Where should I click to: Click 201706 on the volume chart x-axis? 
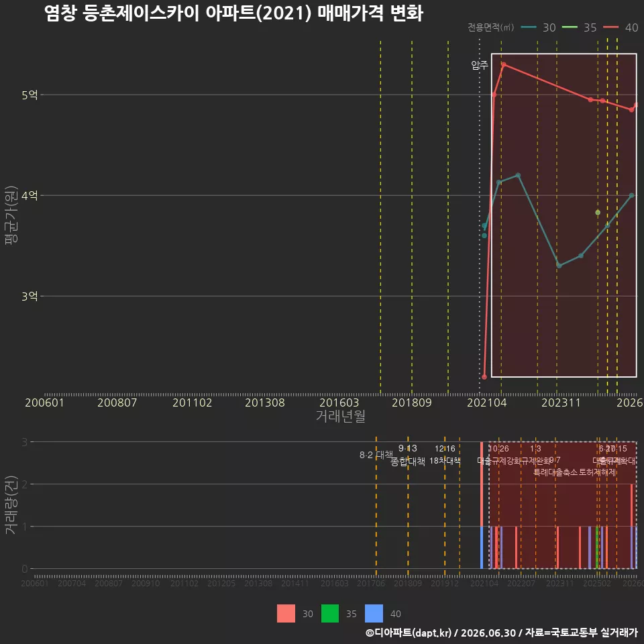pos(371,583)
